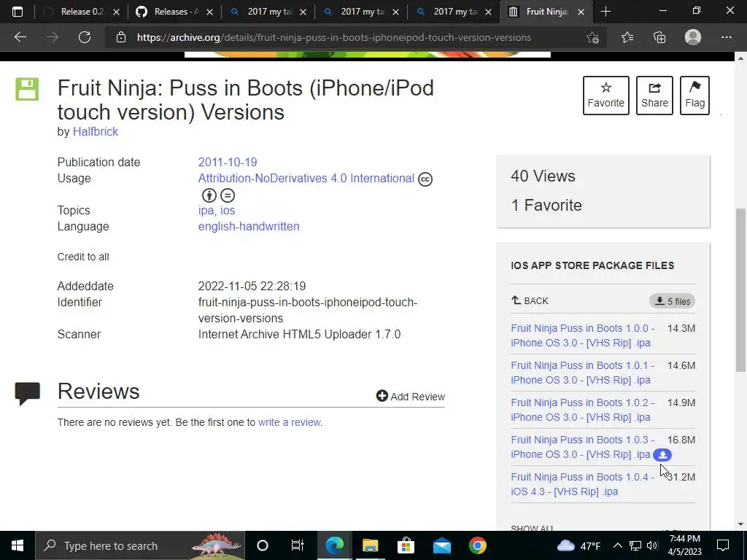Open Microsoft Store from taskbar
The width and height of the screenshot is (747, 560).
(406, 545)
